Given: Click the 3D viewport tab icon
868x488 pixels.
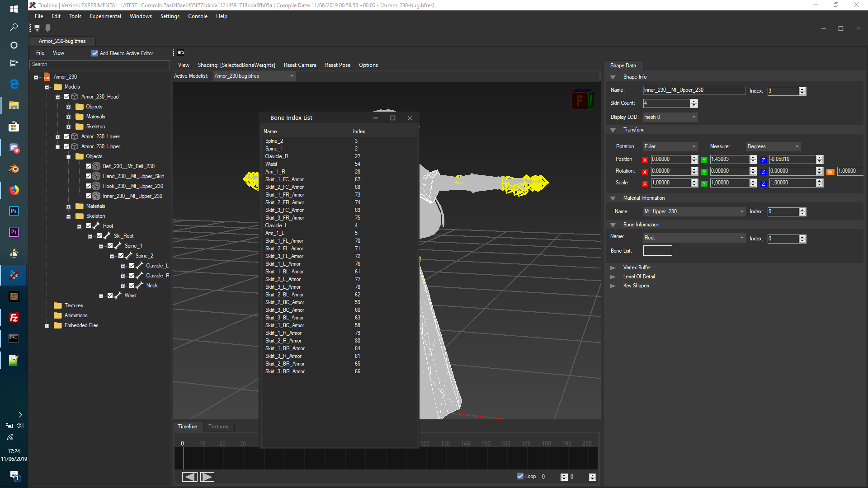Looking at the screenshot, I should coord(180,52).
